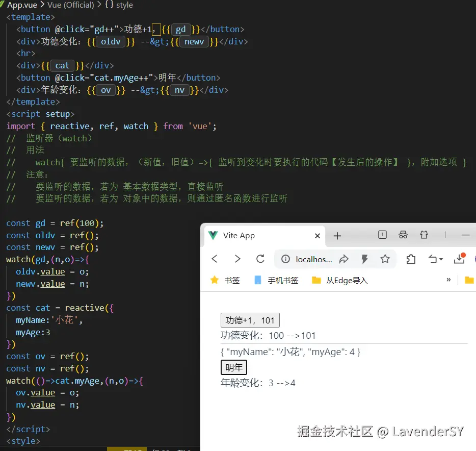This screenshot has height=451, width=476.
Task: Click the 功德+1 button
Action: [250, 320]
